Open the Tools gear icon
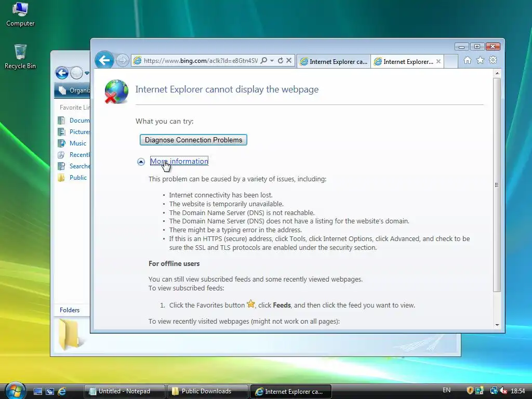 493,60
